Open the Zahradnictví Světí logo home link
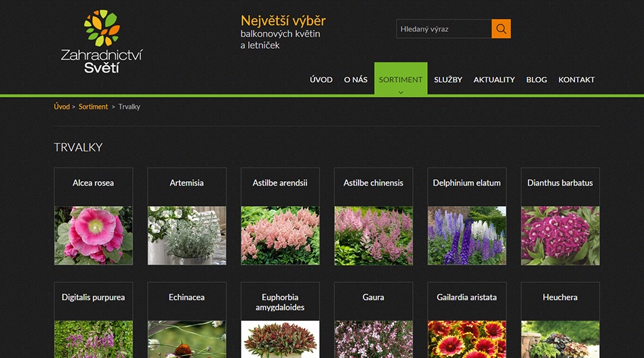 (x=102, y=41)
